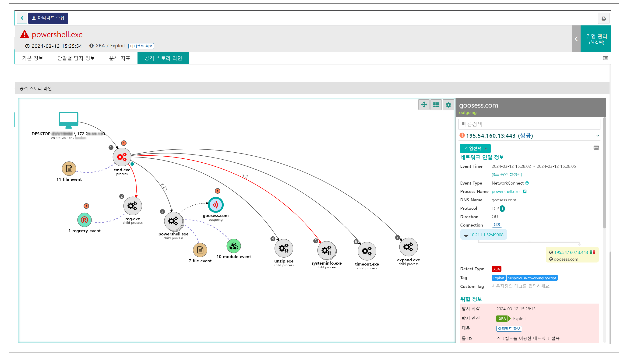Open the 작업선택 dropdown

point(475,148)
